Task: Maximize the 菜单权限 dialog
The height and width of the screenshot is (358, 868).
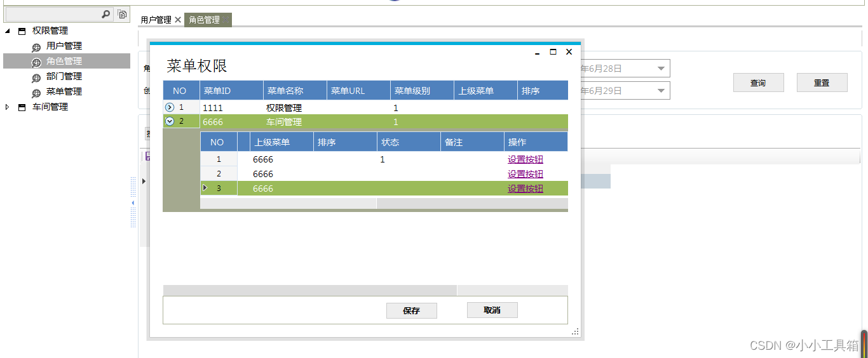Action: [553, 52]
